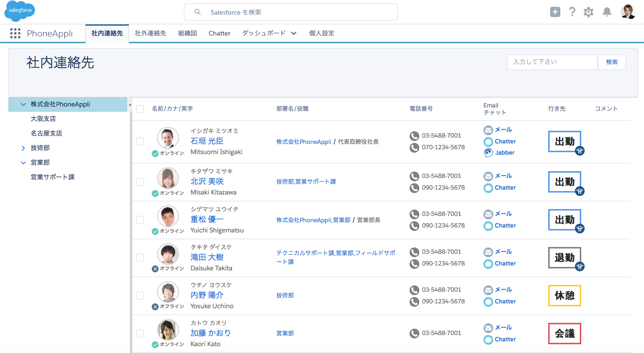The height and width of the screenshot is (353, 644).
Task: Click the Chatter icon for 滝田 大樹
Action: coord(488,264)
